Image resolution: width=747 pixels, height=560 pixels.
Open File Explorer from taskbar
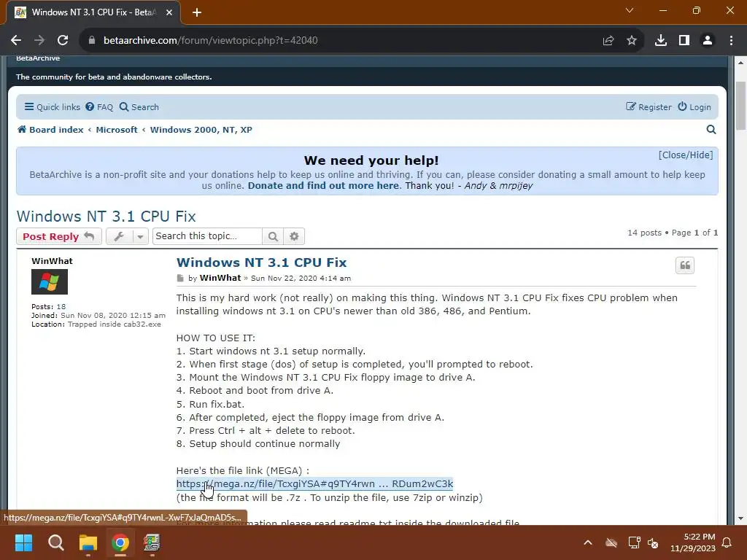(88, 542)
